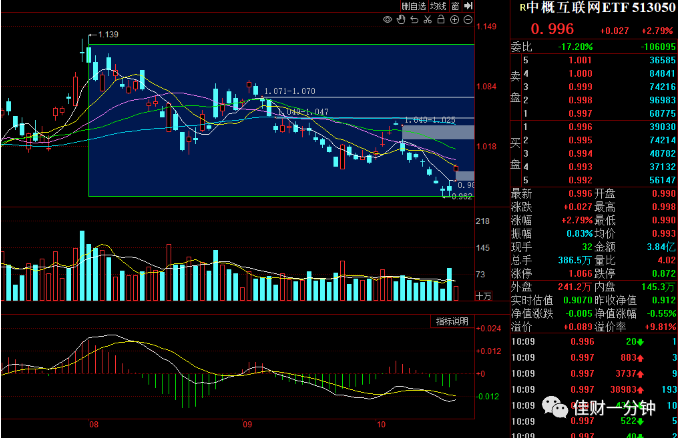Zoom out with the minus circle icon
Viewport: 679px width, 438px height.
click(468, 19)
